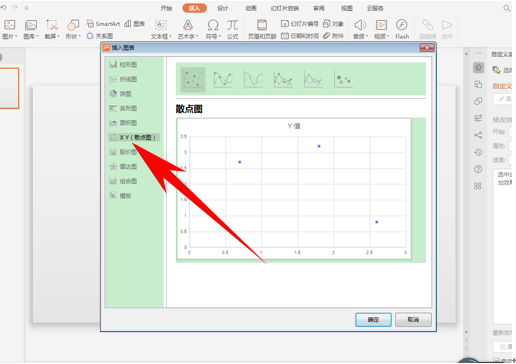
Task: Expand the text box dropdown
Action: tap(161, 36)
